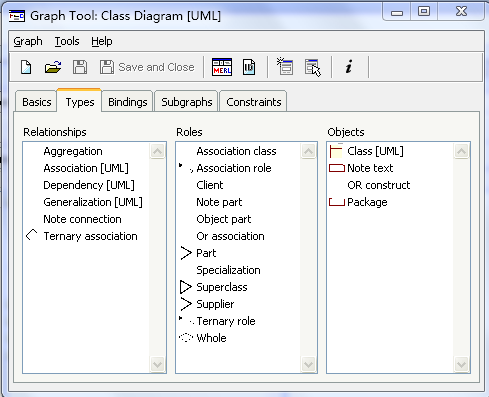The width and height of the screenshot is (489, 397).
Task: Select Association [UML] relationship
Action: click(86, 168)
